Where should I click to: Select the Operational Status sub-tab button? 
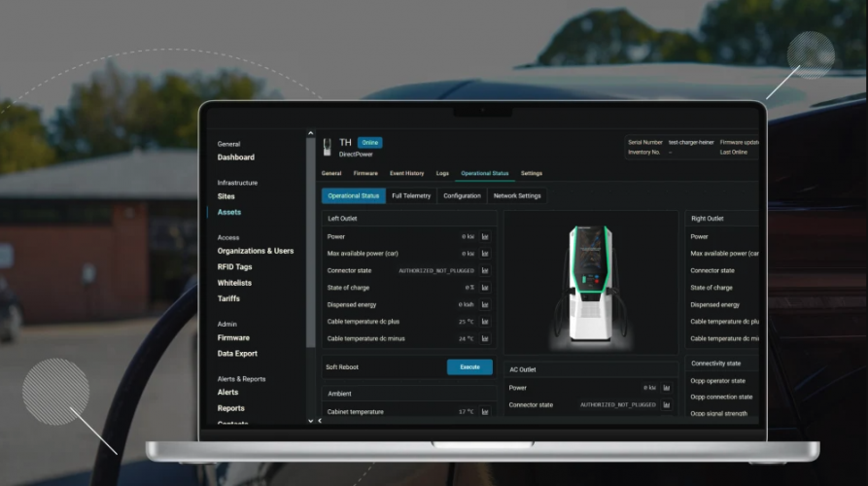pyautogui.click(x=353, y=196)
